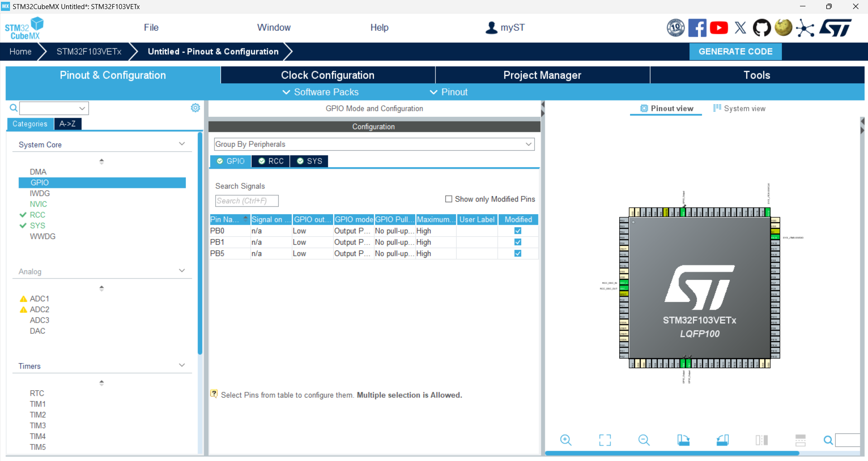Open the Help menu
This screenshot has width=868, height=461.
pos(379,28)
